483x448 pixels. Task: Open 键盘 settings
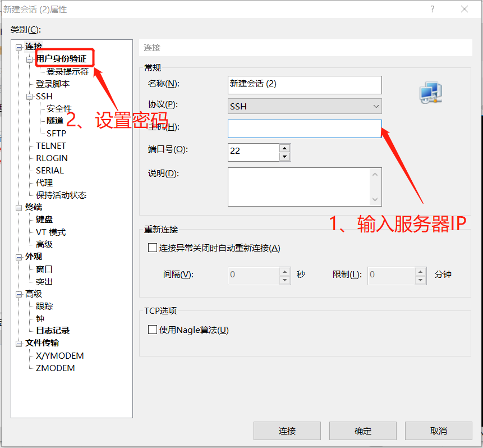click(44, 219)
